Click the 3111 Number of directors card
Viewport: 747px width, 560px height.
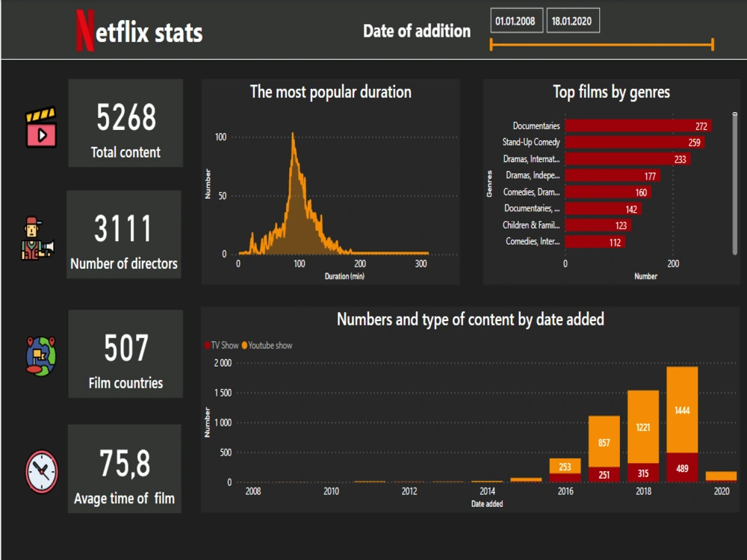[124, 235]
